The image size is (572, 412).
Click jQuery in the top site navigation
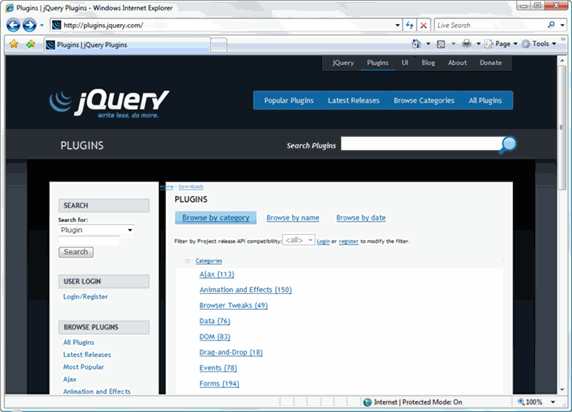[x=343, y=63]
